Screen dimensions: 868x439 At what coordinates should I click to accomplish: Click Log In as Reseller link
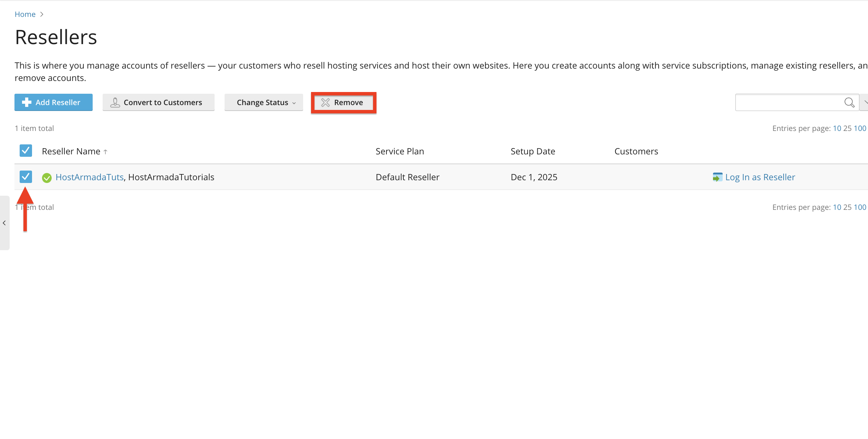(x=760, y=177)
